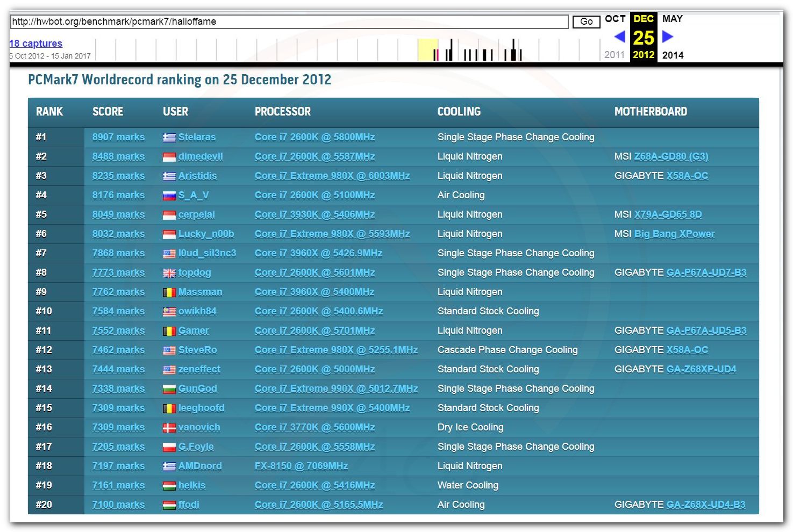Open Core i7 2600K @ 5800MHz link

coord(315,137)
